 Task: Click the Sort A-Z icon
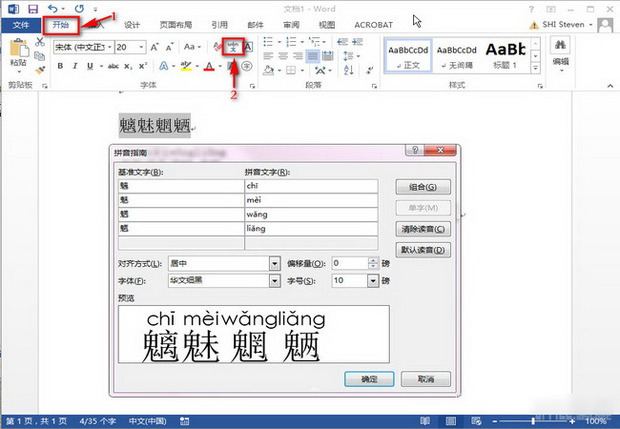click(x=348, y=70)
